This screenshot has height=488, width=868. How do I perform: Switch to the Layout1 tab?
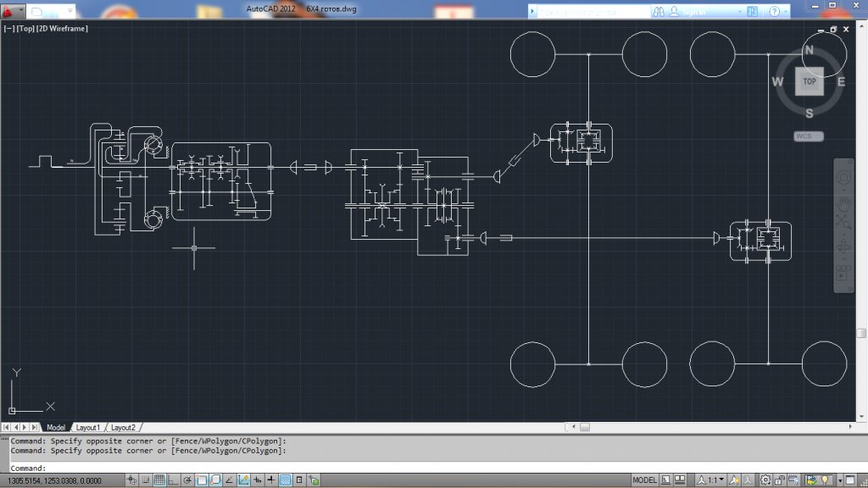coord(88,428)
